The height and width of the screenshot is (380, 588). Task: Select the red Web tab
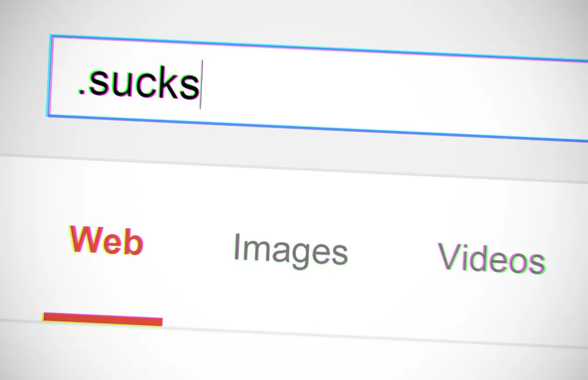[106, 241]
